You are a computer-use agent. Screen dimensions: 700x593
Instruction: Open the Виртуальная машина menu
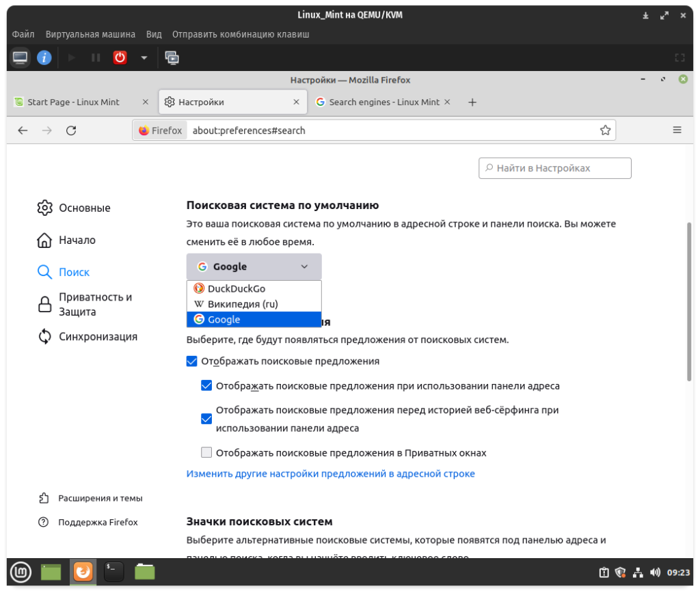[x=90, y=34]
